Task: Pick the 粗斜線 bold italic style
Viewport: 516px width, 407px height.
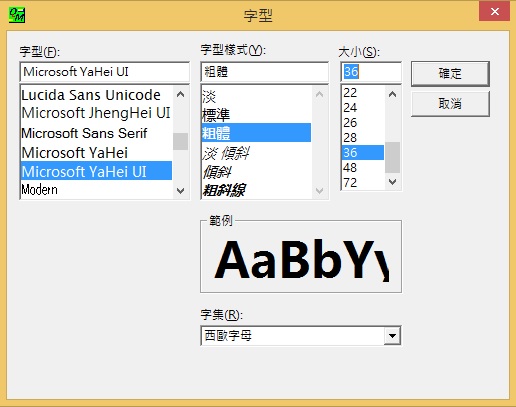Action: [256, 190]
